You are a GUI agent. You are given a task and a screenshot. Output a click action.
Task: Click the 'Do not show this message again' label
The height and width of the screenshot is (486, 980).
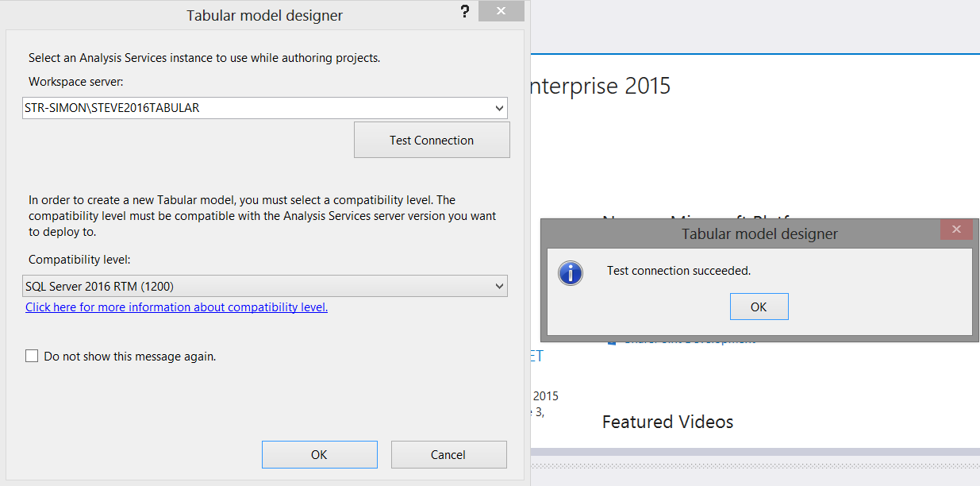130,357
